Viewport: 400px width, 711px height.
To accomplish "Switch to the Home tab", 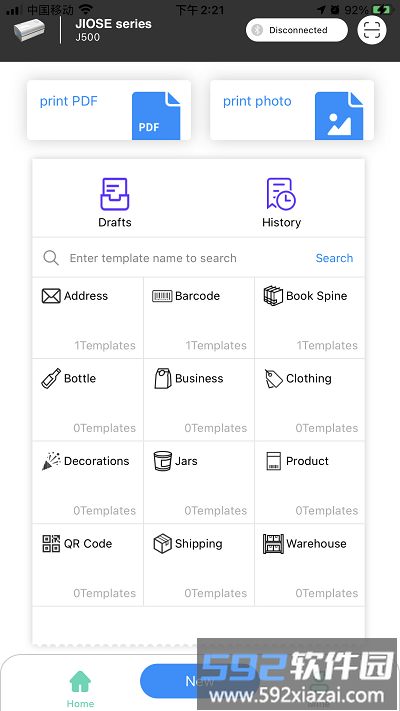I will [80, 689].
